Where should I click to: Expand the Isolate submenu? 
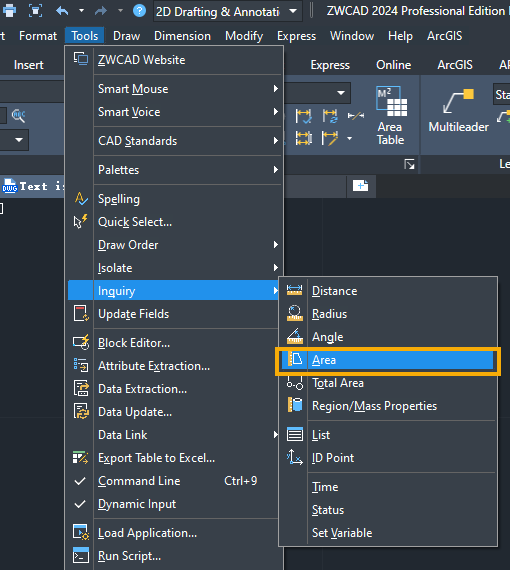pos(174,268)
